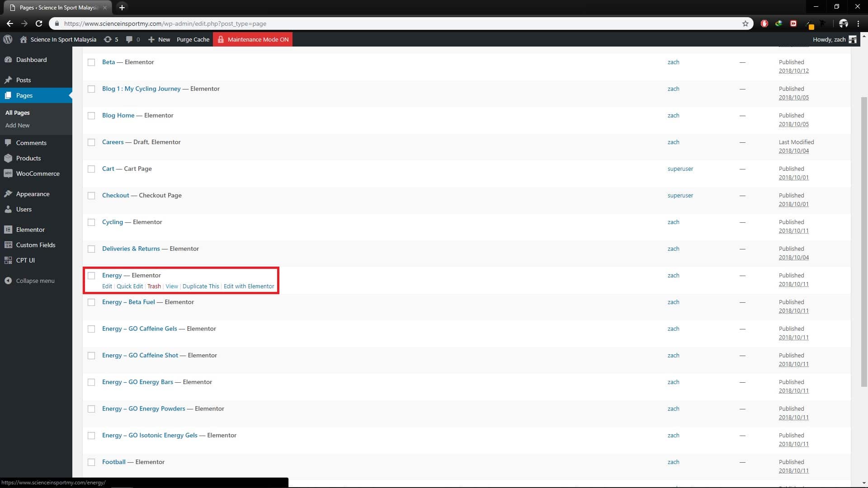
Task: Open the Chrome profile avatar icon
Action: pos(843,23)
